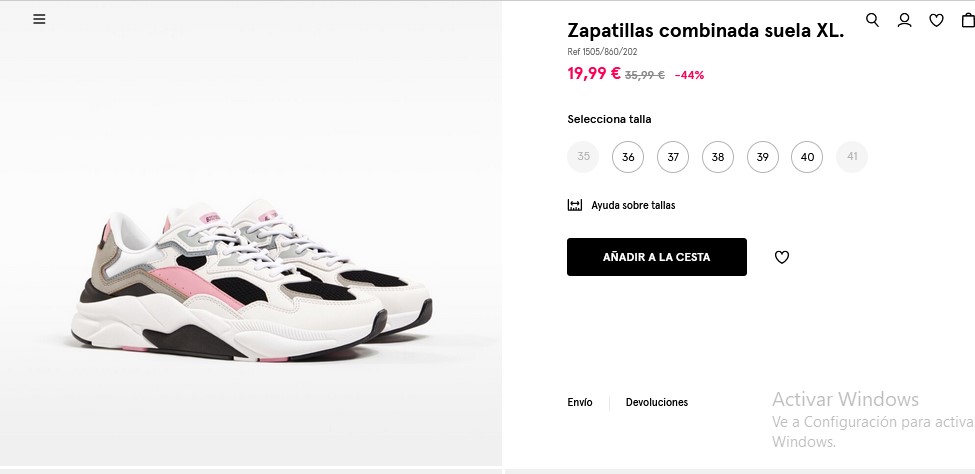The image size is (975, 474).
Task: Click the product title Zapatillas combinada suela XL
Action: pyautogui.click(x=705, y=30)
